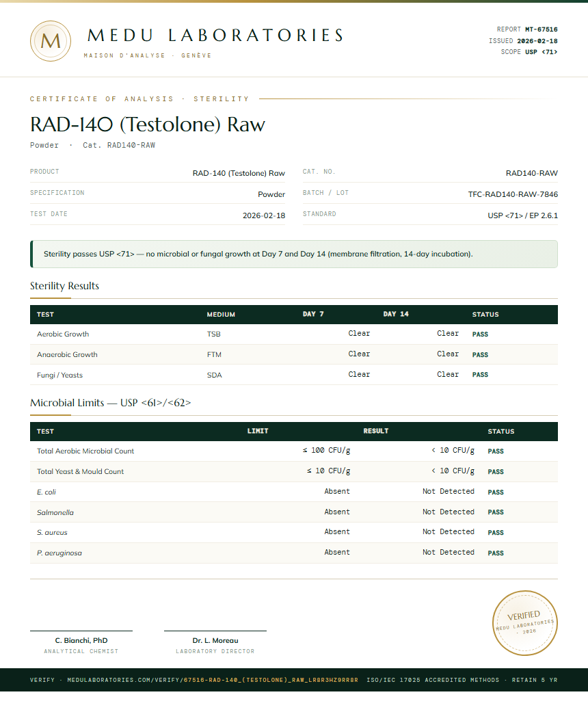Click the 'Absent' limit for E. coli

point(337,491)
